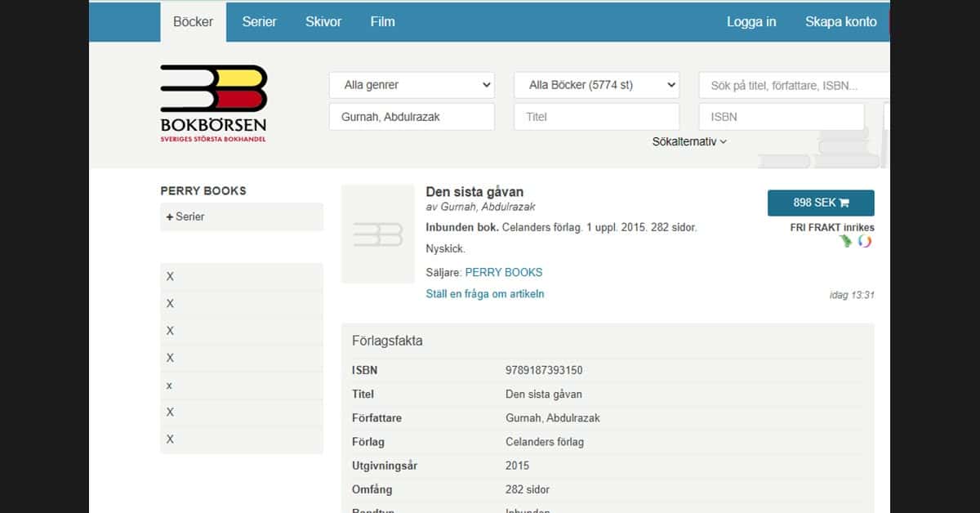The width and height of the screenshot is (980, 513).
Task: Open the Alla genrer dropdown
Action: 412,85
